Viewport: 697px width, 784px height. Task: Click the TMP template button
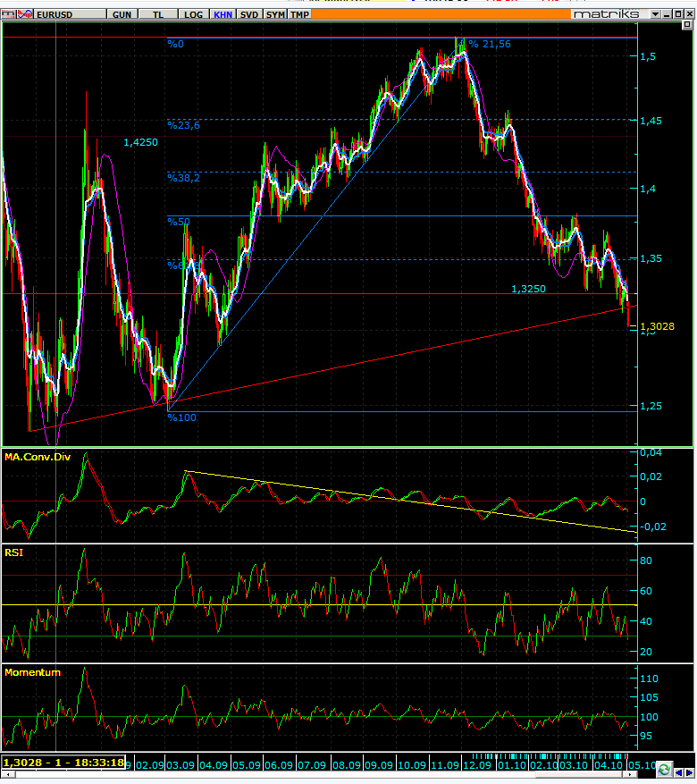coord(299,14)
